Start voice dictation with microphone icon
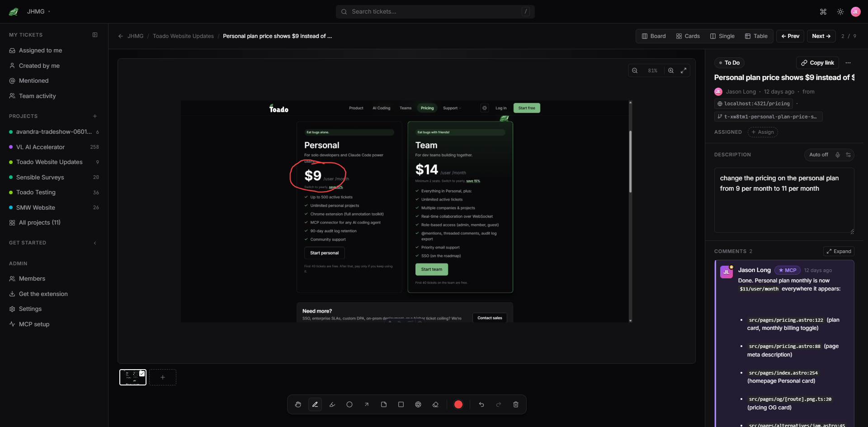This screenshot has width=868, height=427. (x=838, y=155)
